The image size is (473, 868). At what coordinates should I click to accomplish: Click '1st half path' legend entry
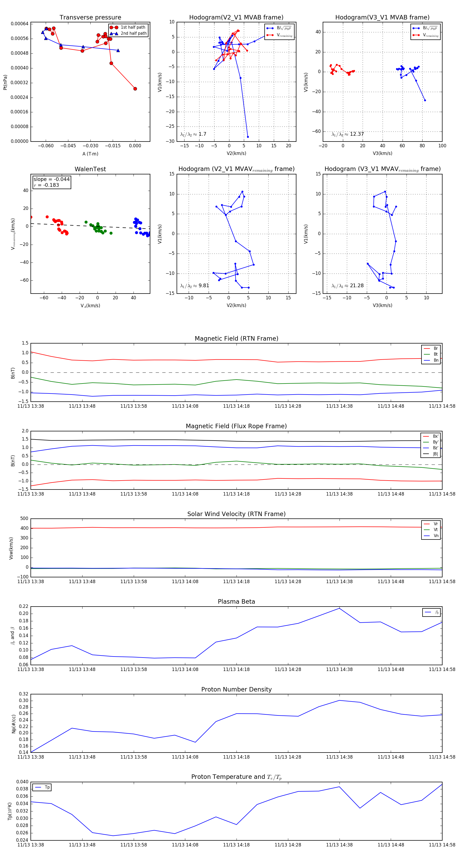click(x=128, y=27)
